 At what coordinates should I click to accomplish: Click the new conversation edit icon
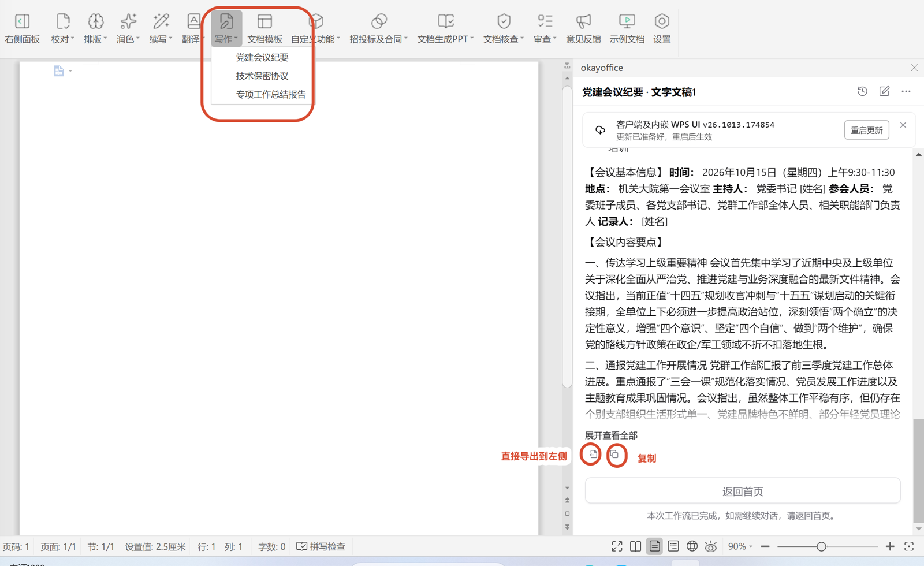pos(884,91)
